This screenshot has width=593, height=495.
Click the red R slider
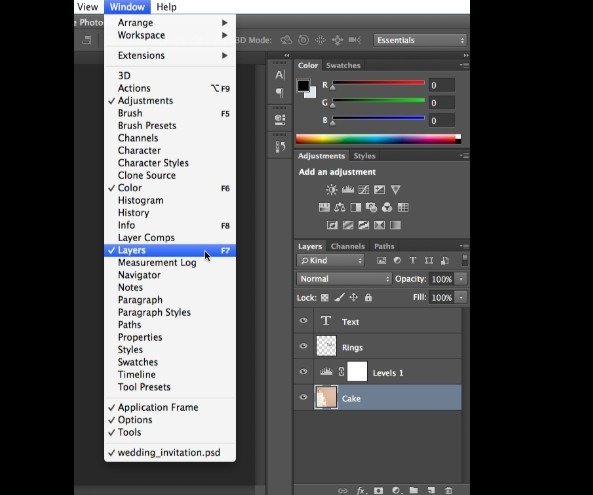click(x=379, y=82)
